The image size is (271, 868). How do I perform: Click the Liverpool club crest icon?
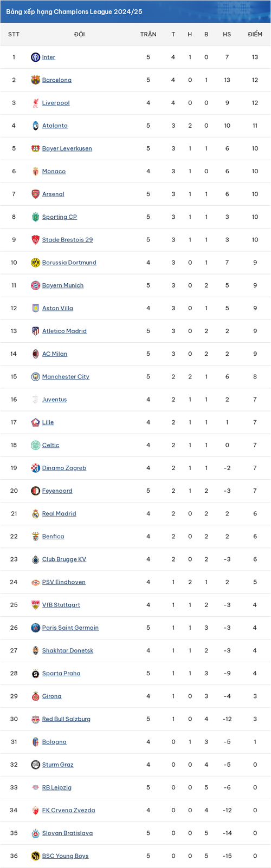[35, 103]
